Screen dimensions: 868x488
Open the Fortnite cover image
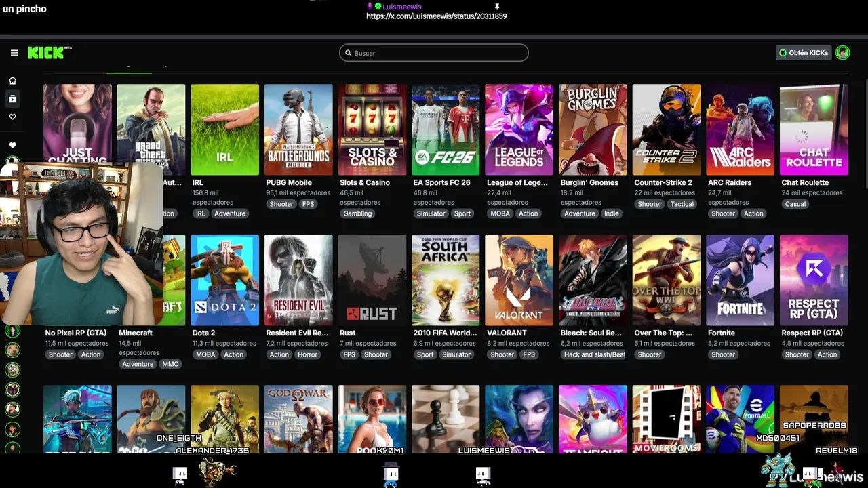point(740,280)
